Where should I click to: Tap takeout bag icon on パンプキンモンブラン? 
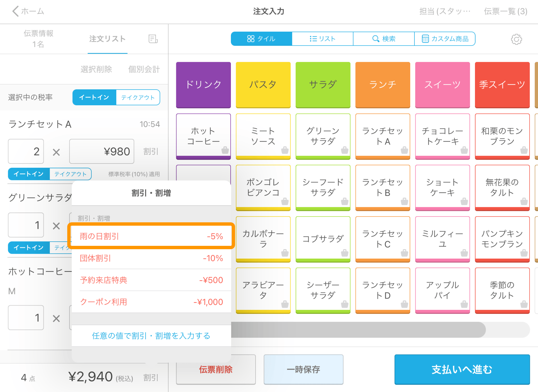(x=524, y=253)
